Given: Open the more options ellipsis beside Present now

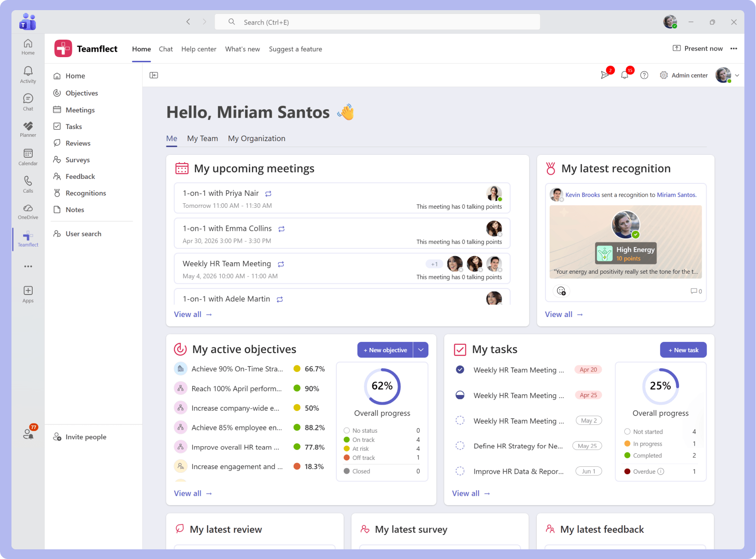Looking at the screenshot, I should 733,48.
